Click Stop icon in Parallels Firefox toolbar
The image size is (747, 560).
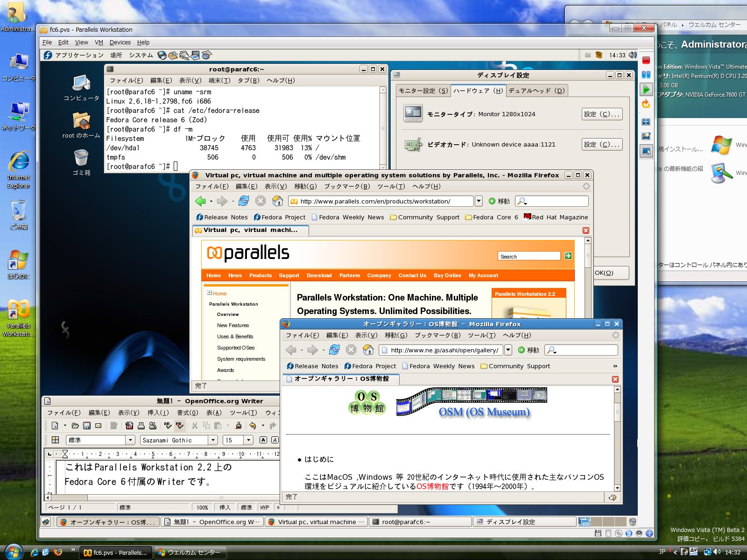(x=261, y=201)
